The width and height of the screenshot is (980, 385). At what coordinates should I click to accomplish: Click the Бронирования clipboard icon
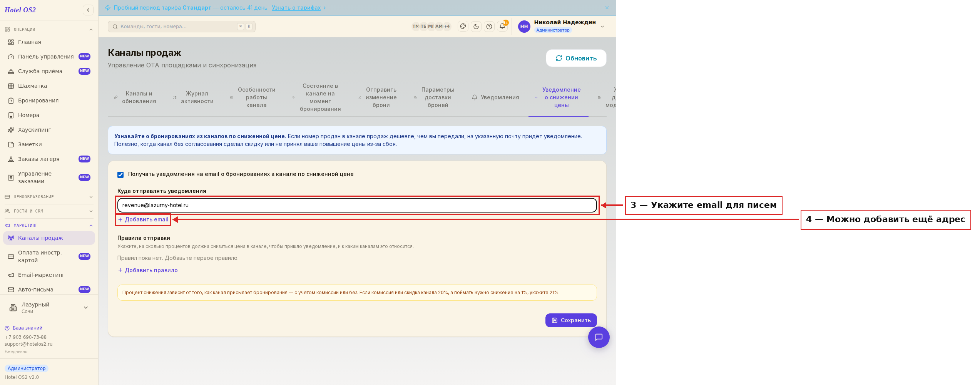click(11, 100)
